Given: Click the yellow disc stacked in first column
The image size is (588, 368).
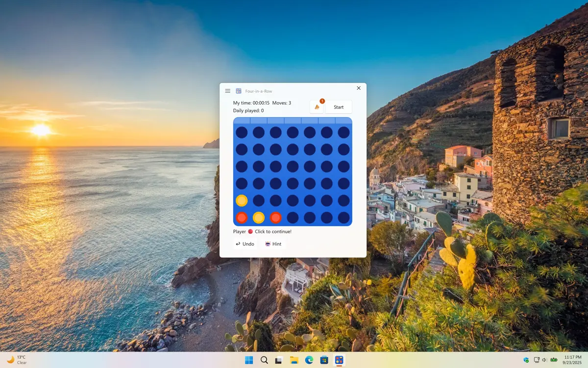Looking at the screenshot, I should point(242,200).
